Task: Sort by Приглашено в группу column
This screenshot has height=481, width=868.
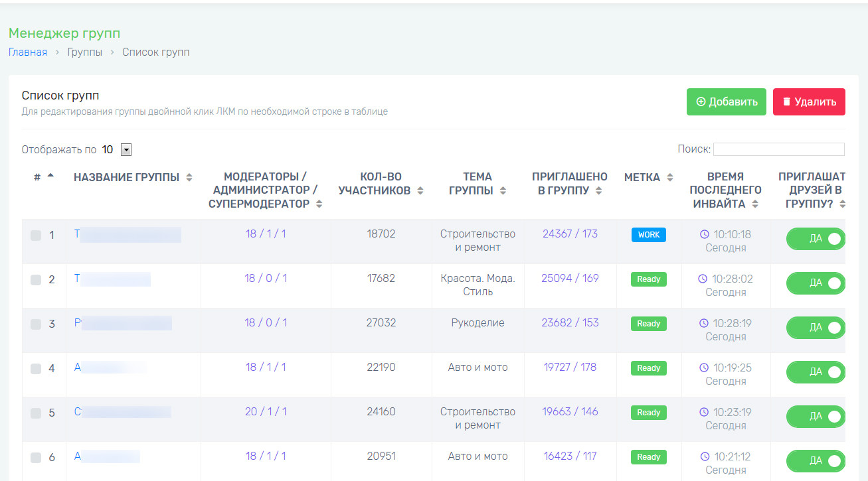Action: [599, 191]
